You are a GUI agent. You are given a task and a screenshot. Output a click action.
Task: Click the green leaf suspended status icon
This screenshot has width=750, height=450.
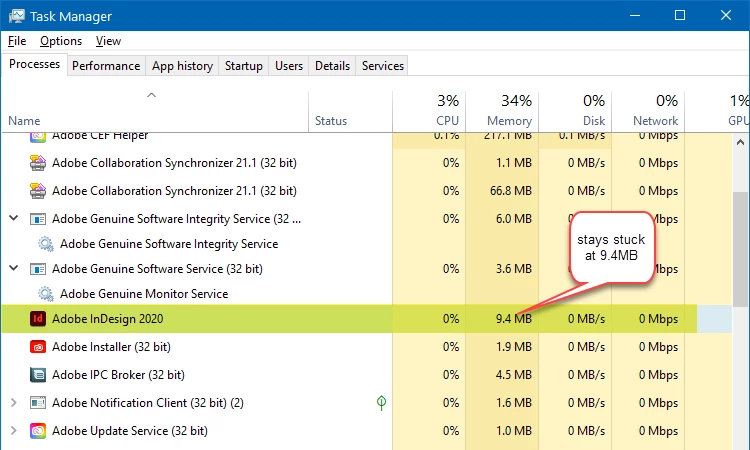[381, 403]
